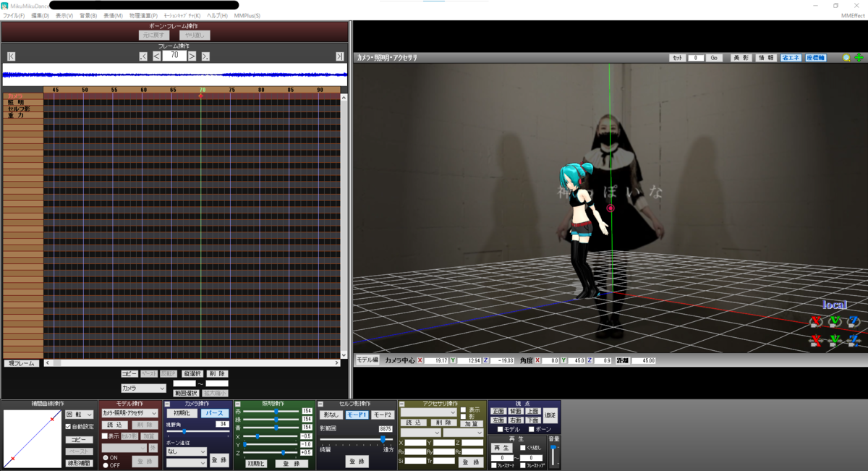868x471 pixels.
Task: Click the green cross move icon in viewport
Action: pos(859,58)
